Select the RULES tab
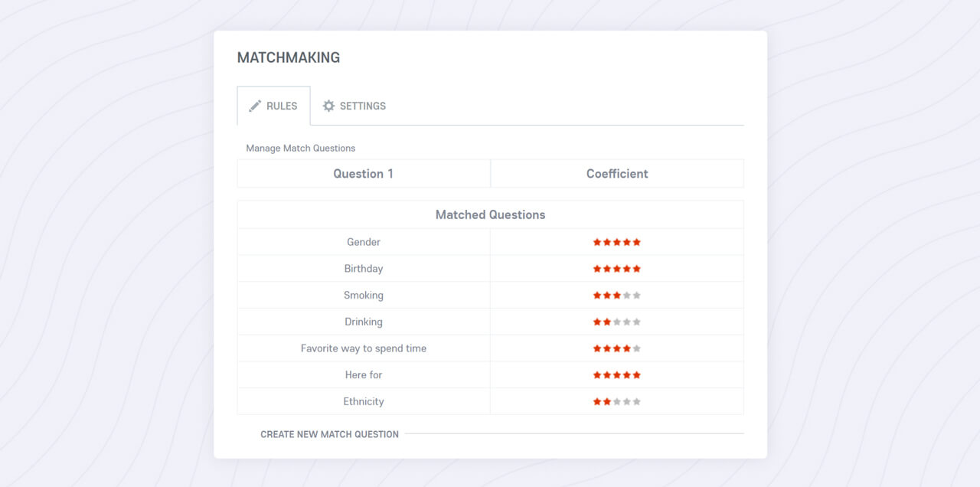980x487 pixels. pyautogui.click(x=273, y=106)
